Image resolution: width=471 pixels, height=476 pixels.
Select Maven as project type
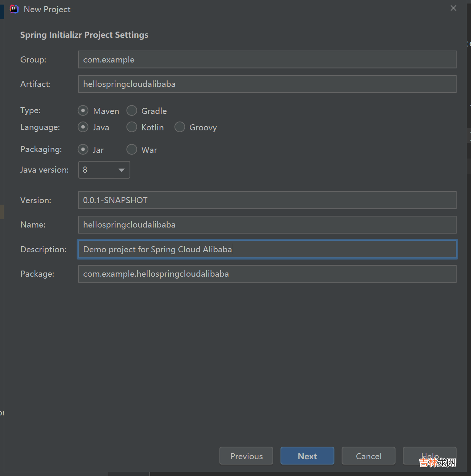83,111
